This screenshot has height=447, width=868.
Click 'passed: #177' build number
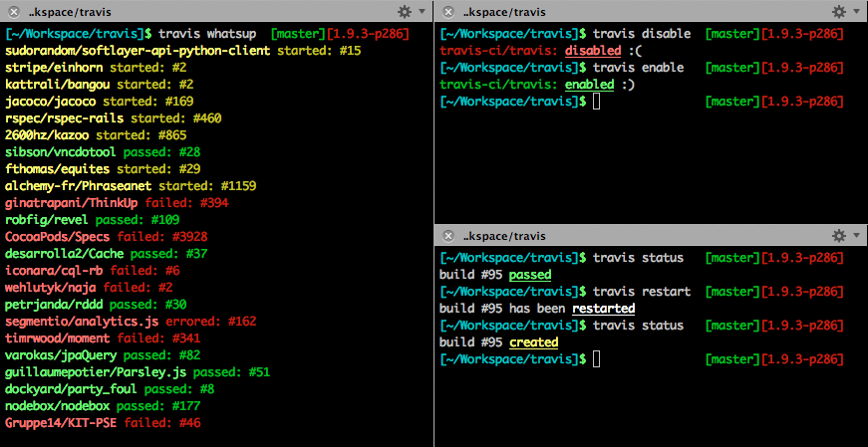pyautogui.click(x=158, y=406)
